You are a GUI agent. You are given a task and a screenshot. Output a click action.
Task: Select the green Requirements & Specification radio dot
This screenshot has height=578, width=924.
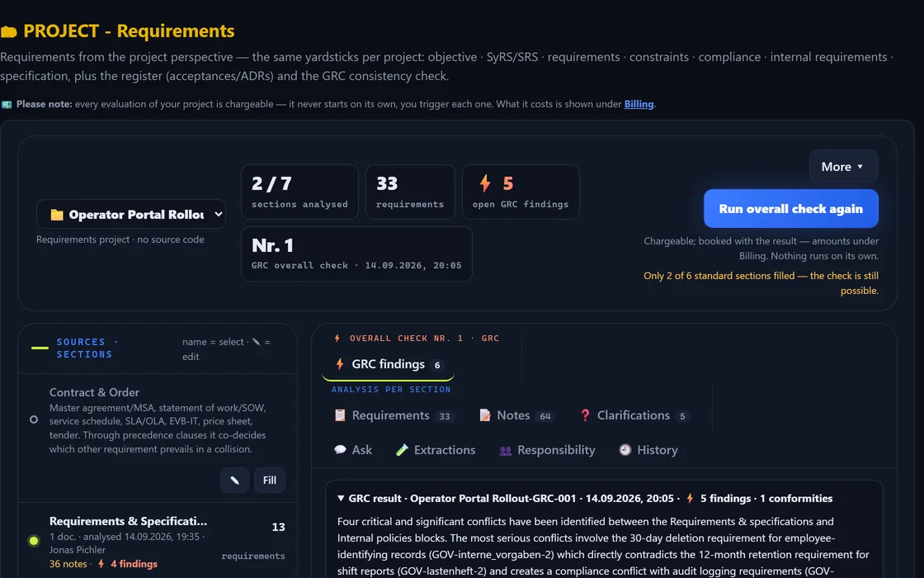pyautogui.click(x=34, y=540)
